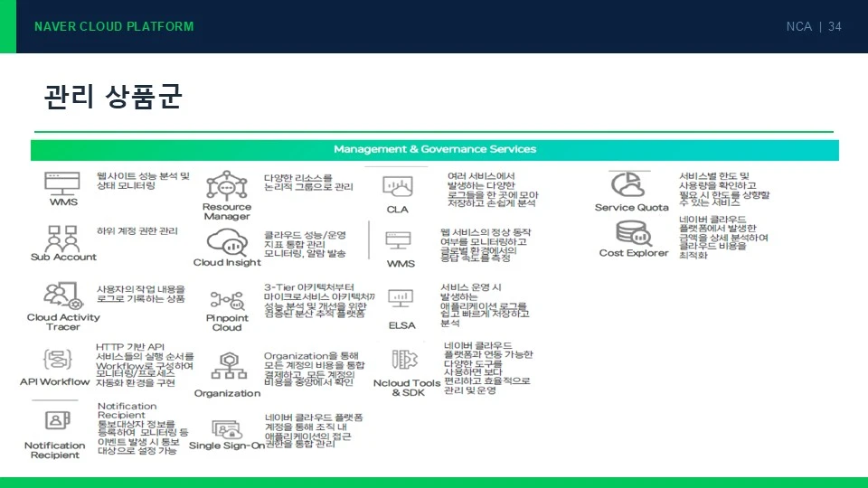
Task: Select the Organization label text
Action: (x=227, y=393)
